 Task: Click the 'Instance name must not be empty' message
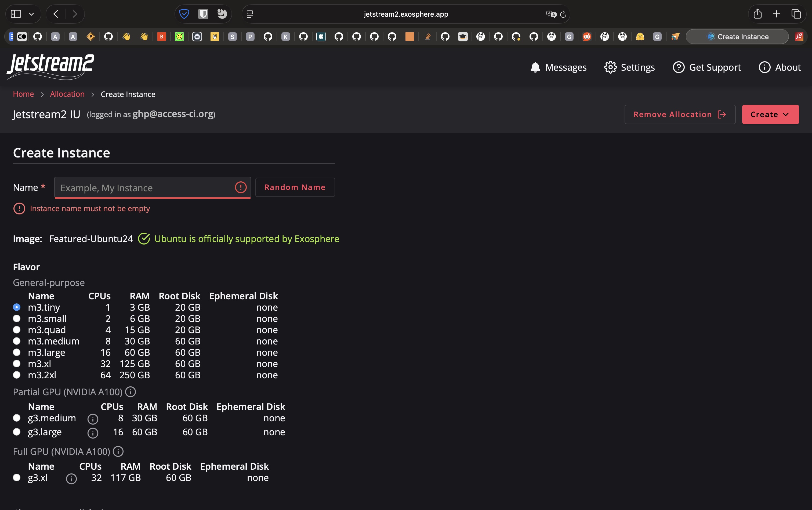90,209
